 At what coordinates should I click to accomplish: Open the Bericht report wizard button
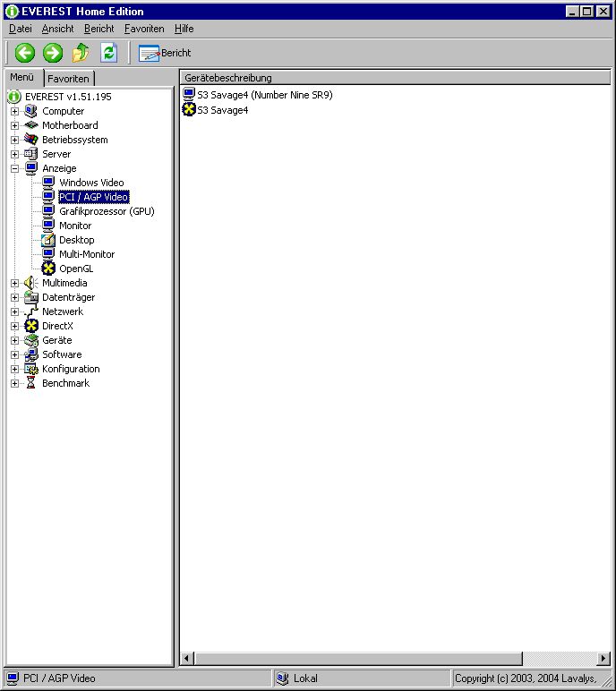pos(165,53)
